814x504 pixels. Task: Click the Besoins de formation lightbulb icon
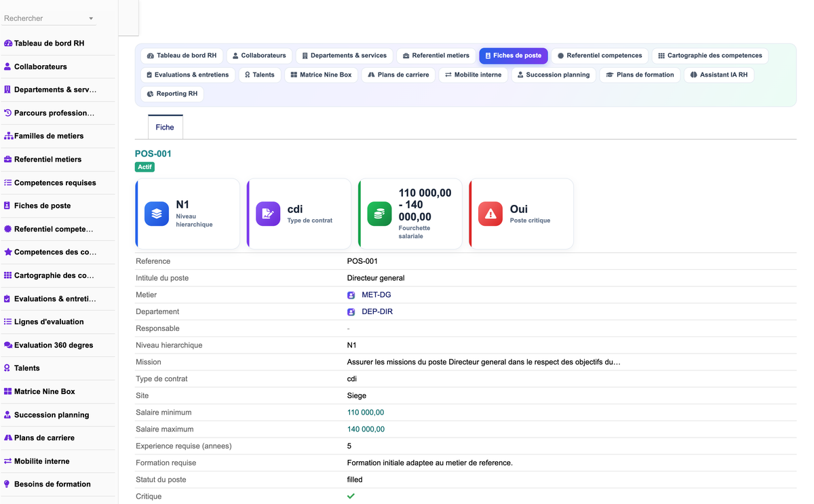[8, 484]
